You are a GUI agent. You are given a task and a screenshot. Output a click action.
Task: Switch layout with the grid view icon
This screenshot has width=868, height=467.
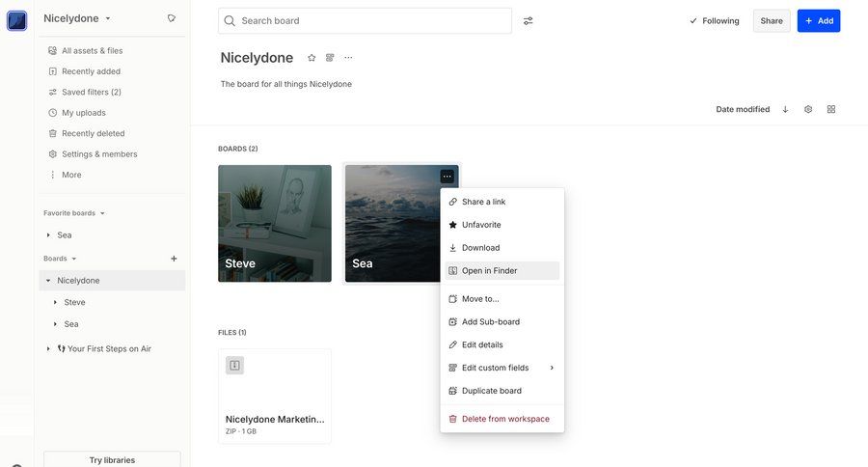(x=831, y=109)
